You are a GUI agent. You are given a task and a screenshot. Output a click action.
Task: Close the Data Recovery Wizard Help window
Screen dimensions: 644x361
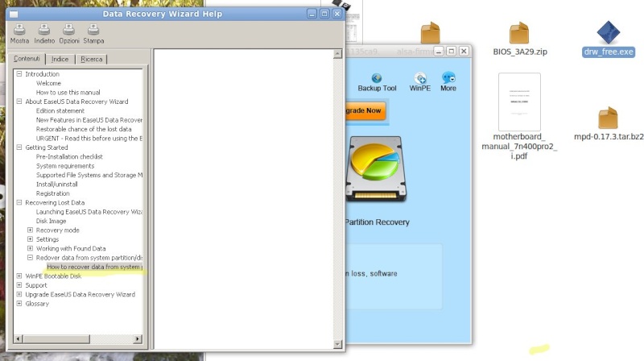click(x=336, y=14)
